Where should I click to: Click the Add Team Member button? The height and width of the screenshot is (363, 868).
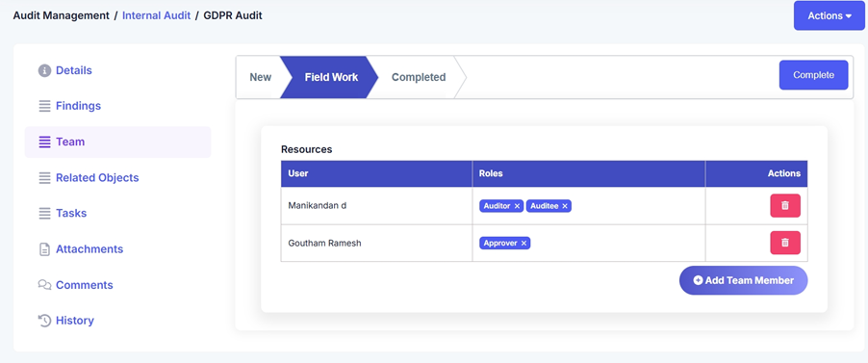(744, 280)
